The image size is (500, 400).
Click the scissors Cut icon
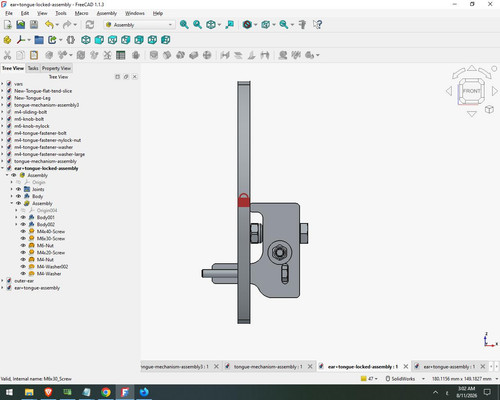[7, 55]
